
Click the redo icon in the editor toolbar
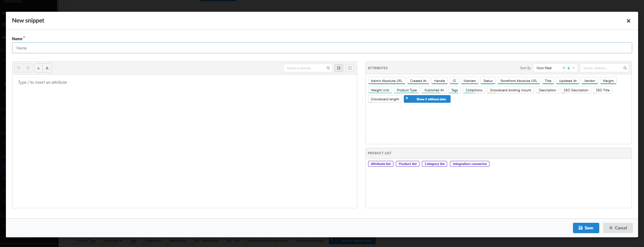pyautogui.click(x=28, y=68)
